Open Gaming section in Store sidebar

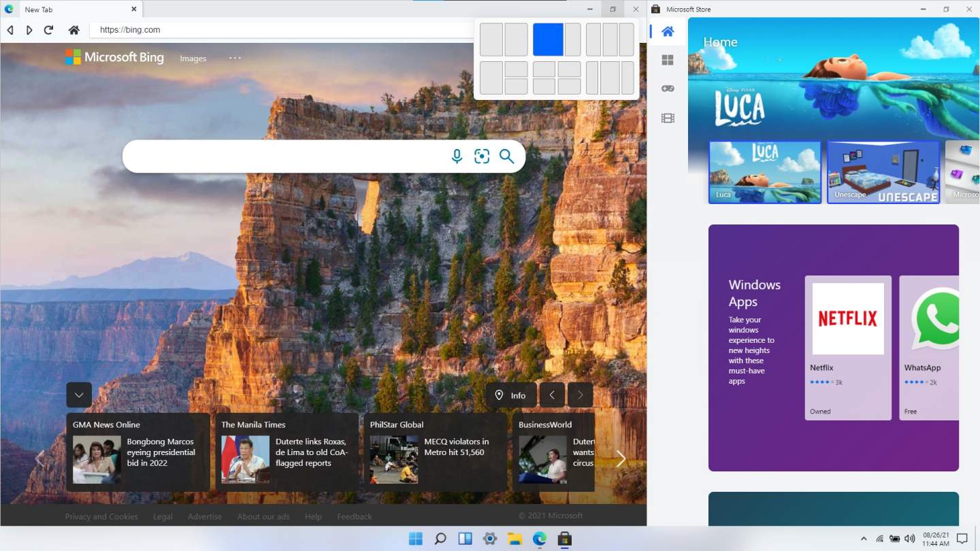(668, 88)
